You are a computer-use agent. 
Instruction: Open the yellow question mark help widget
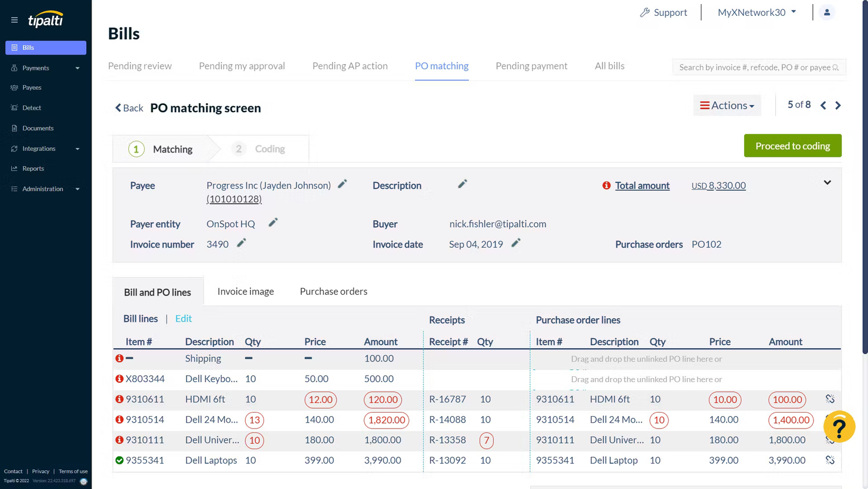click(839, 427)
